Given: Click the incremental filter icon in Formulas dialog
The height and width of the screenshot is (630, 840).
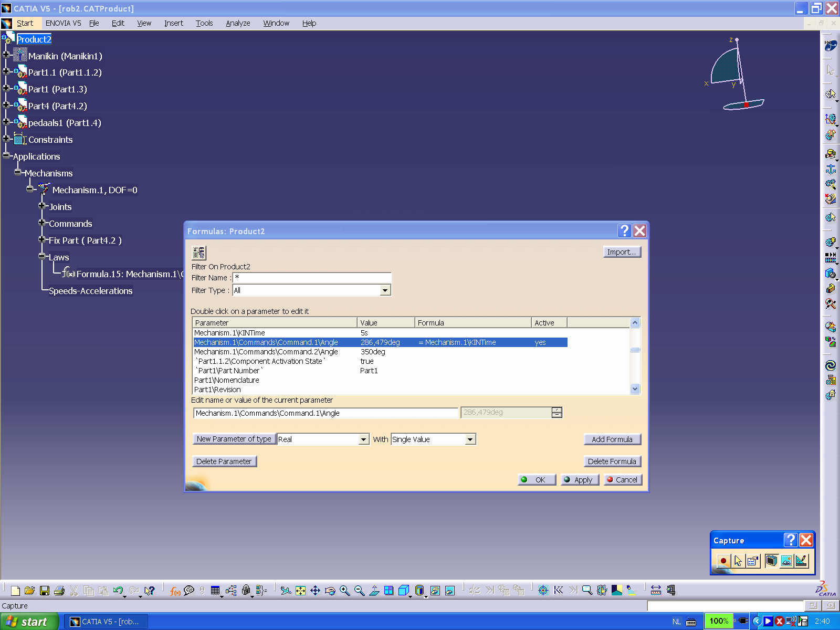Looking at the screenshot, I should tap(199, 253).
